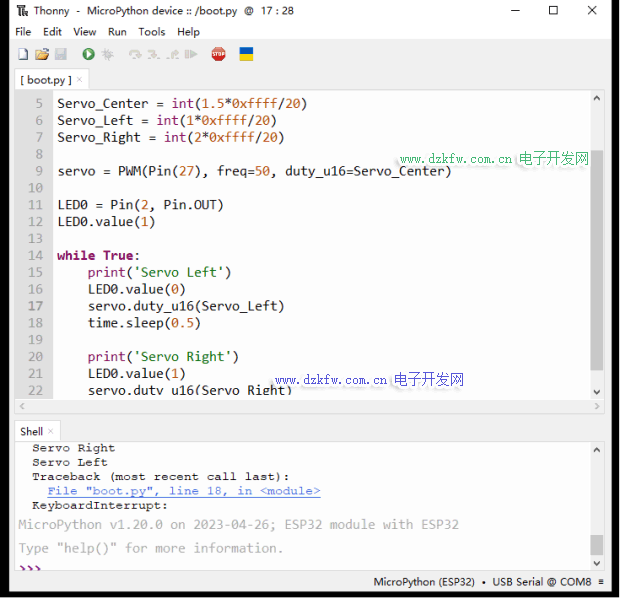Close the boot.py tab

click(79, 79)
